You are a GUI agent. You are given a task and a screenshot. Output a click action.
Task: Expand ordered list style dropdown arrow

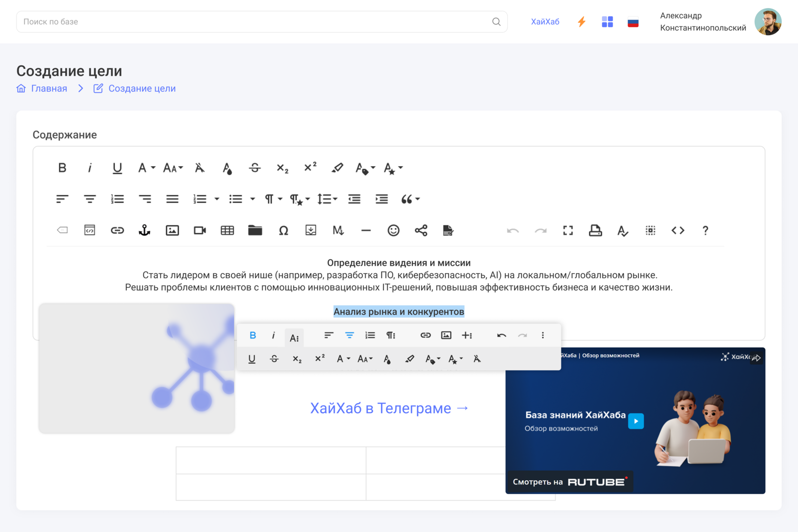click(217, 199)
